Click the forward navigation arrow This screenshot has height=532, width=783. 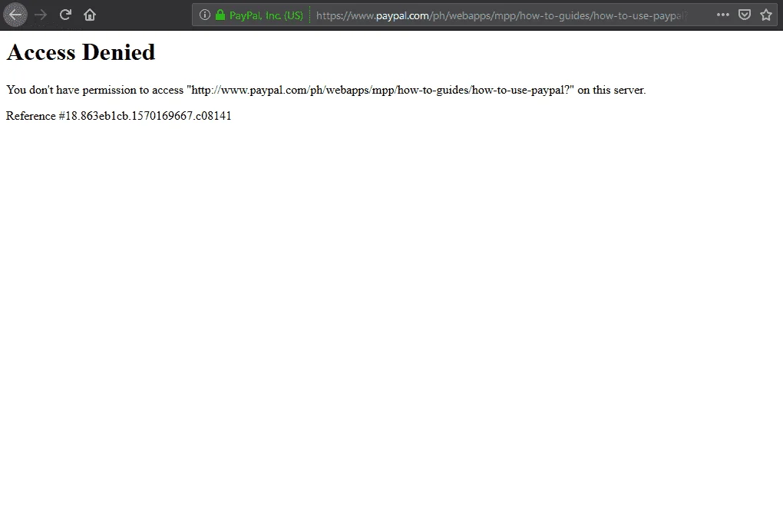[41, 15]
